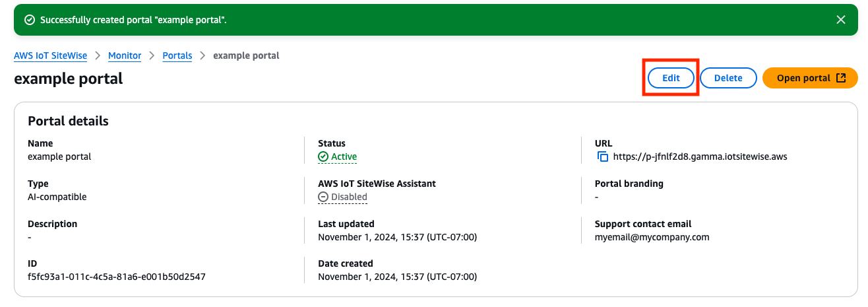Viewport: 868px width, 307px height.
Task: Click the external link icon on Open portal
Action: tap(841, 78)
